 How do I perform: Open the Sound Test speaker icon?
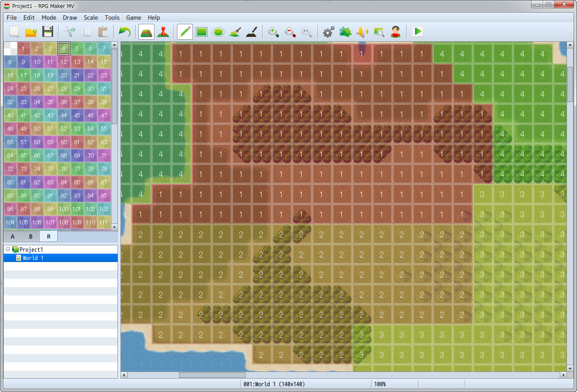[x=362, y=32]
